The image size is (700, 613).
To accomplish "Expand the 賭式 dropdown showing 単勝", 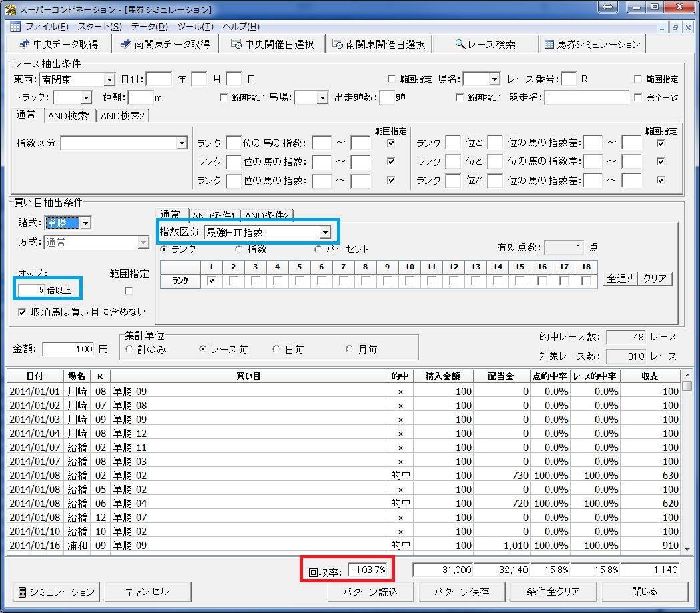I will pyautogui.click(x=85, y=223).
